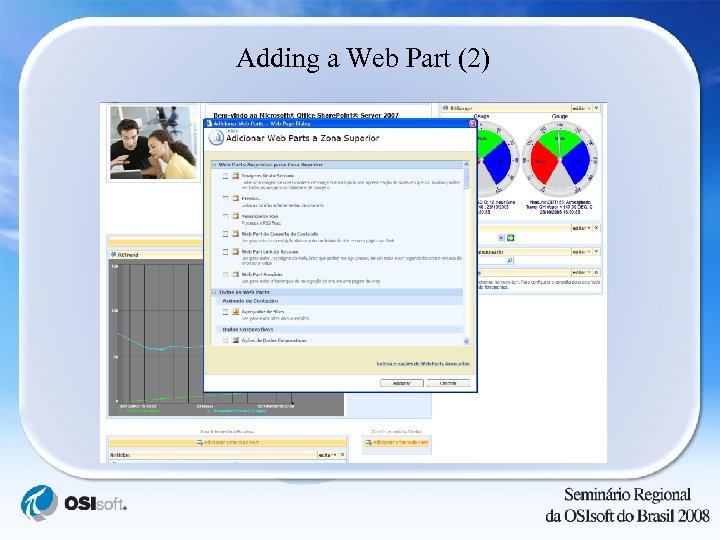Image resolution: width=720 pixels, height=540 pixels.
Task: Click Adicionar uma Web Part in lower-right zone
Action: click(x=400, y=443)
